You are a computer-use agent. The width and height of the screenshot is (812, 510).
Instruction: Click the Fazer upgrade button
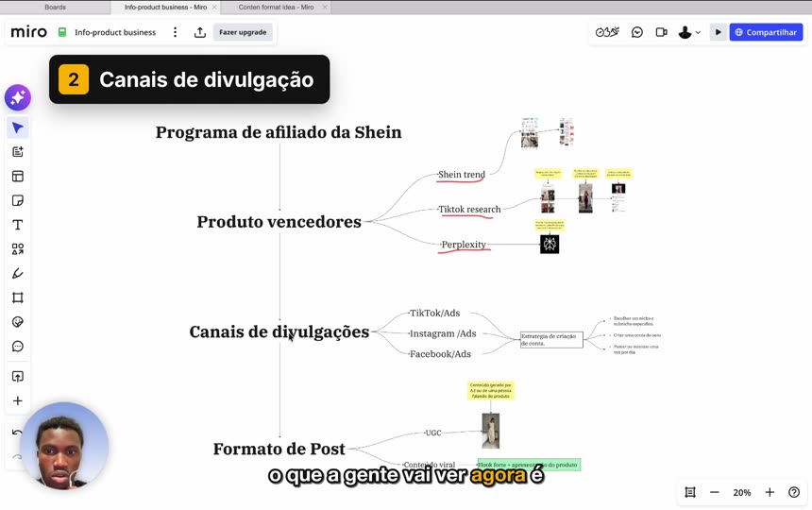pyautogui.click(x=243, y=32)
